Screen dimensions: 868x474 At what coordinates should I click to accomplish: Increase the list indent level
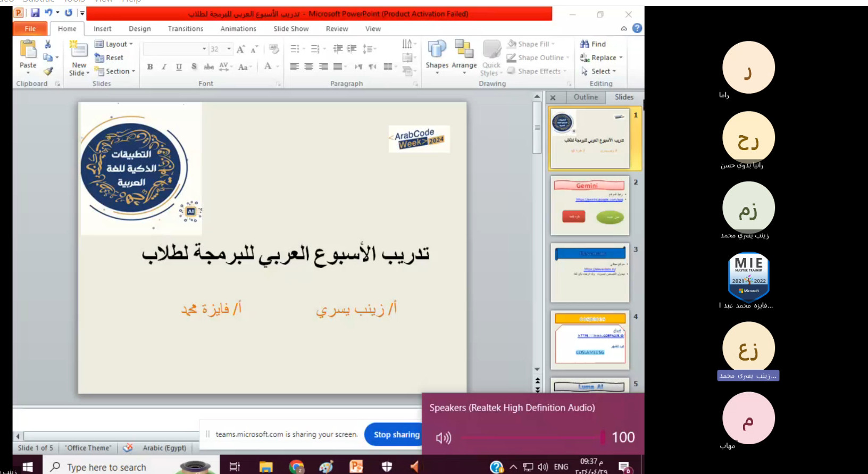pyautogui.click(x=352, y=49)
